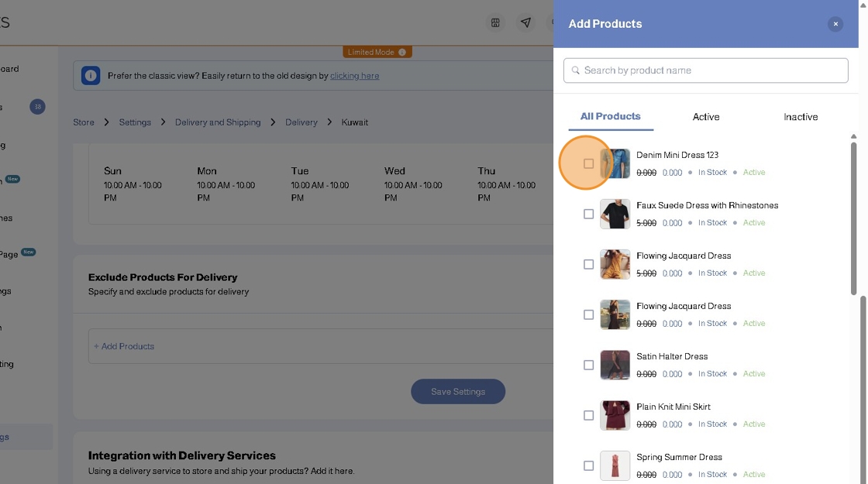Click the grid apps icon in header
868x484 pixels.
point(495,22)
